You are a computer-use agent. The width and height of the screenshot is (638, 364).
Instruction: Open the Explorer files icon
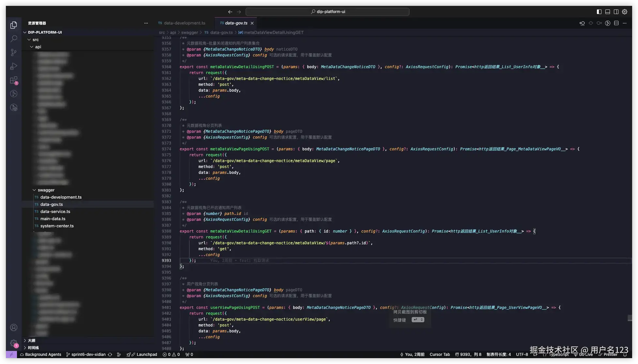click(x=14, y=25)
